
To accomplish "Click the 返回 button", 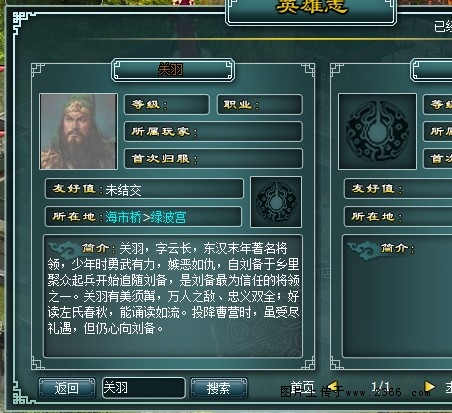I will pos(67,388).
